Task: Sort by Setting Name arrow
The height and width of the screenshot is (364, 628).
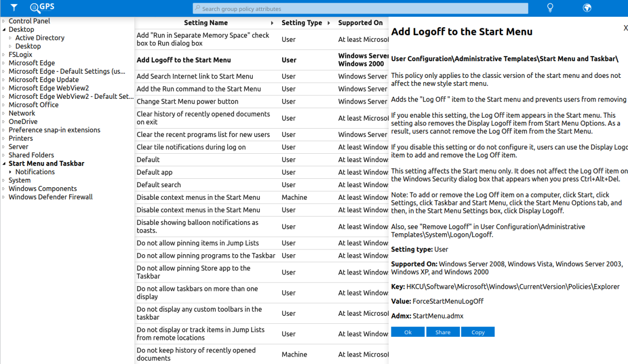Action: (272, 23)
